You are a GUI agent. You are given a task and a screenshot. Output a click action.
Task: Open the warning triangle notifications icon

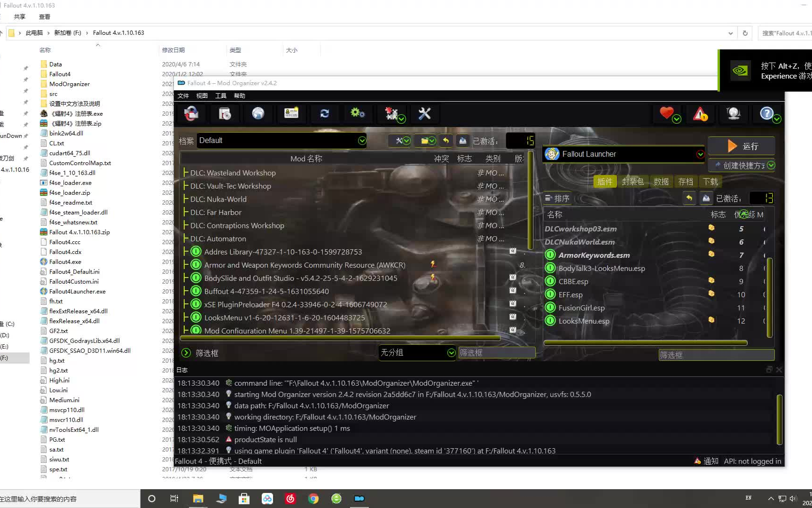tap(700, 114)
